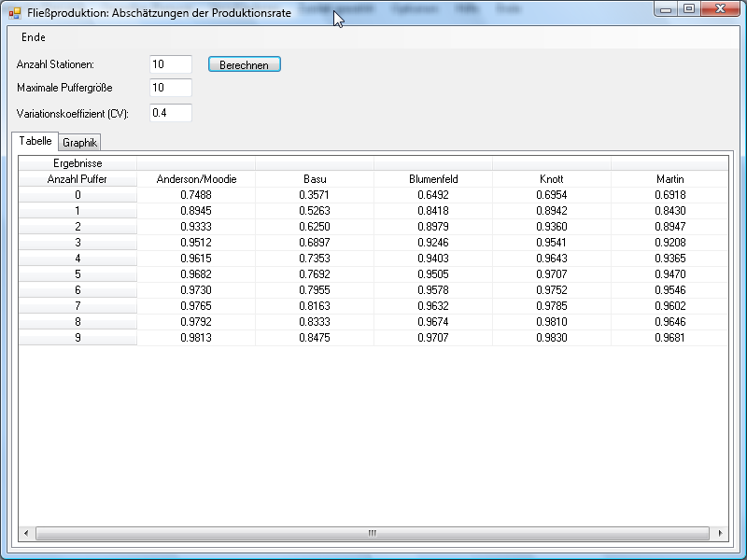Select the Tabelle tab
The image size is (747, 560).
(x=35, y=141)
